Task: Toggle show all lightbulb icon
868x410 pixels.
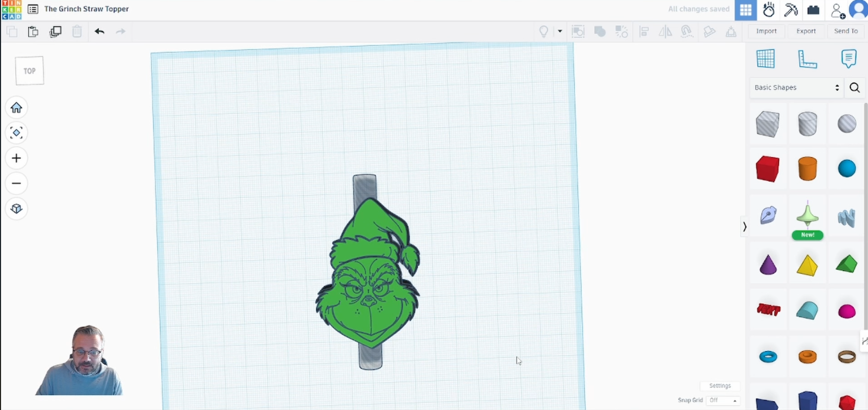Action: tap(544, 31)
